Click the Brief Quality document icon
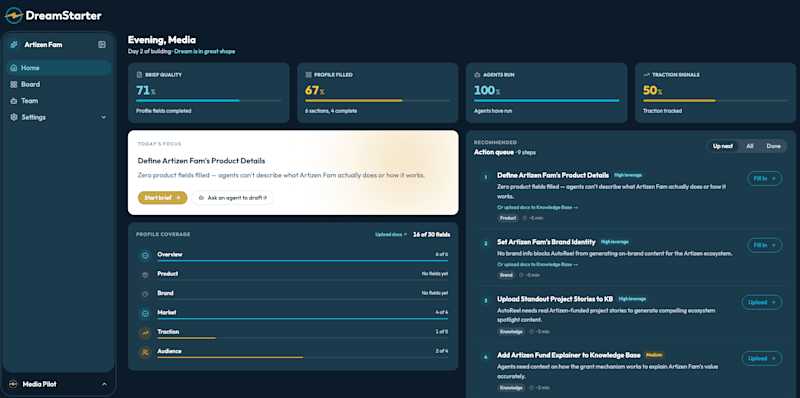Viewport: 800px width, 398px height. pyautogui.click(x=139, y=74)
